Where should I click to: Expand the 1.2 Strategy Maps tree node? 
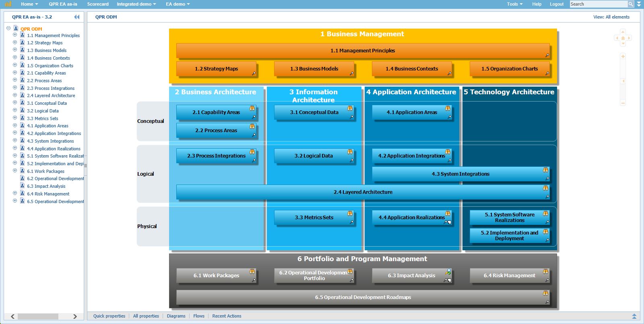[15, 42]
